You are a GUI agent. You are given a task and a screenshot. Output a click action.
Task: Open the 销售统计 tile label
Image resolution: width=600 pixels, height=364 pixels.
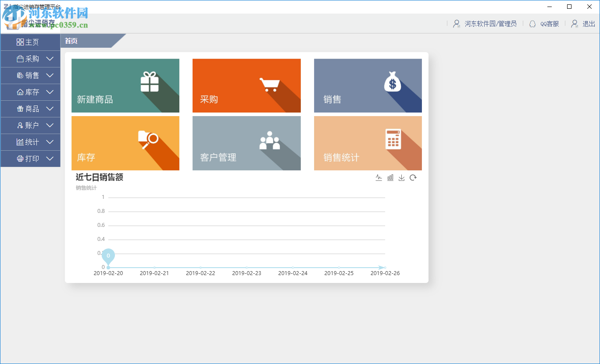click(342, 157)
